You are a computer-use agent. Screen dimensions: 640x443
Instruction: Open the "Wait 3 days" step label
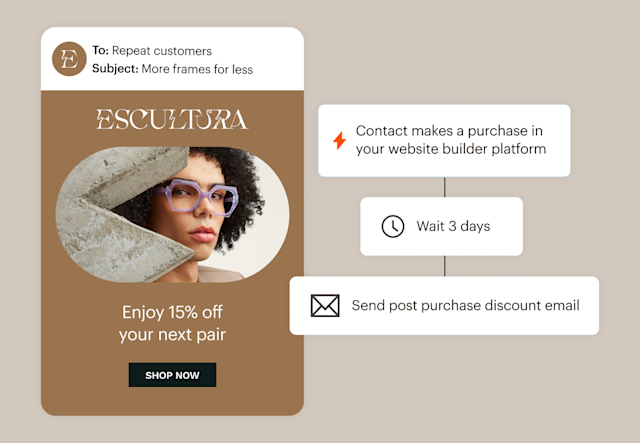[x=453, y=226]
